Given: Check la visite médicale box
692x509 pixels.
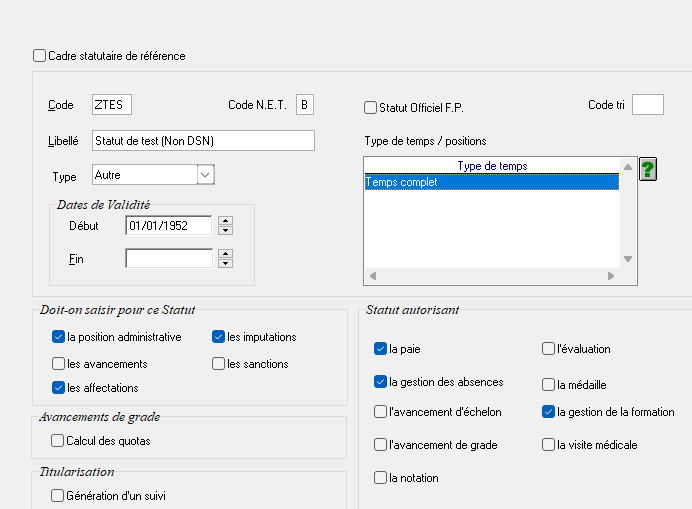Looking at the screenshot, I should coord(548,445).
